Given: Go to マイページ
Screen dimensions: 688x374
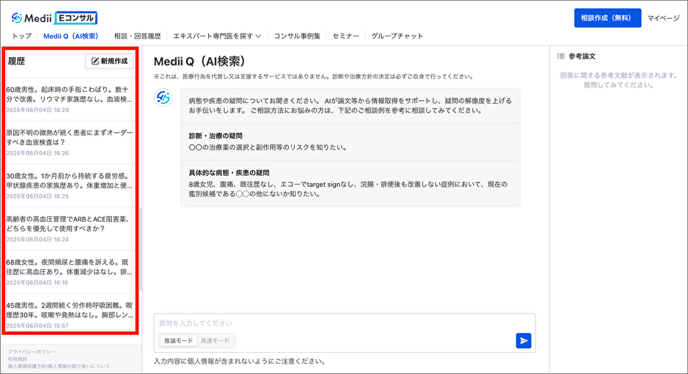Looking at the screenshot, I should click(663, 18).
